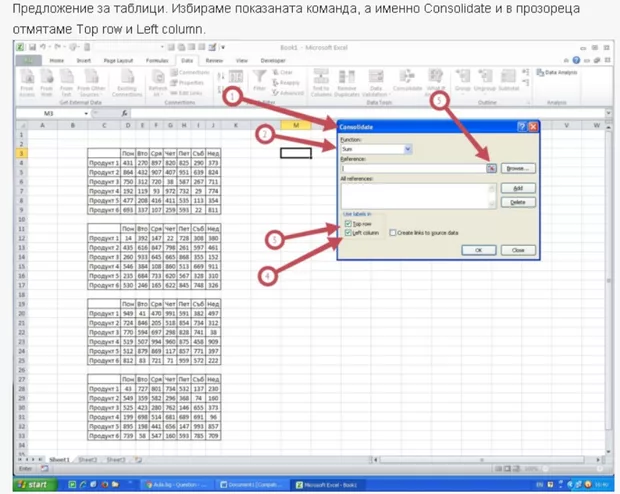Click Text to Columns icon
620x494 pixels.
point(321,82)
